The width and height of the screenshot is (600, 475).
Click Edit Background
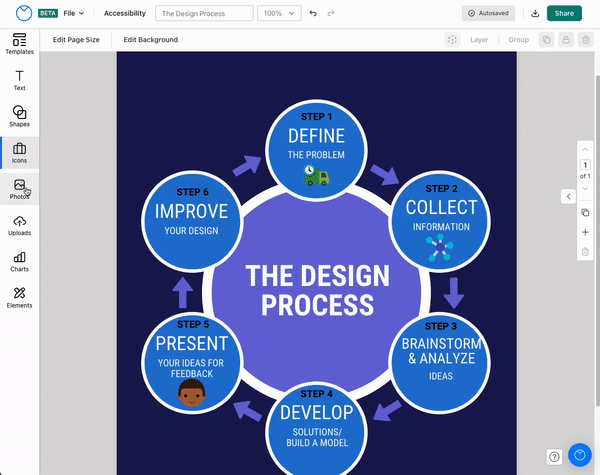[151, 40]
